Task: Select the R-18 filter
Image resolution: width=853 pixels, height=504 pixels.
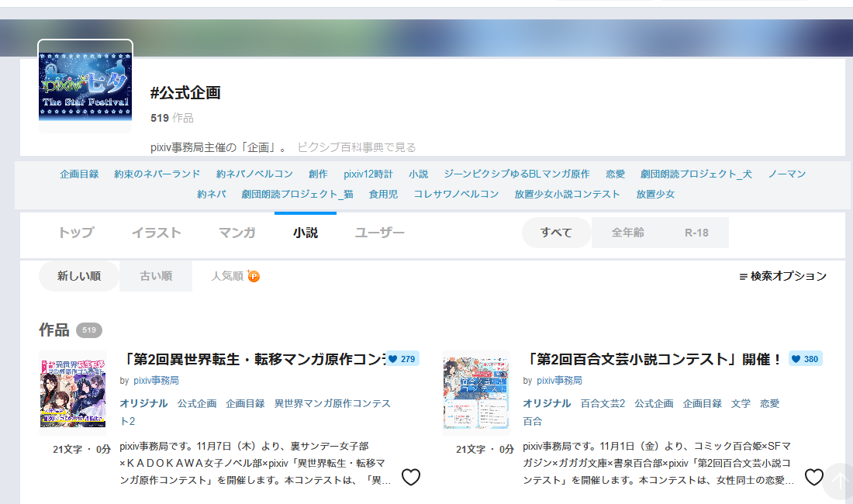Action: (x=696, y=233)
